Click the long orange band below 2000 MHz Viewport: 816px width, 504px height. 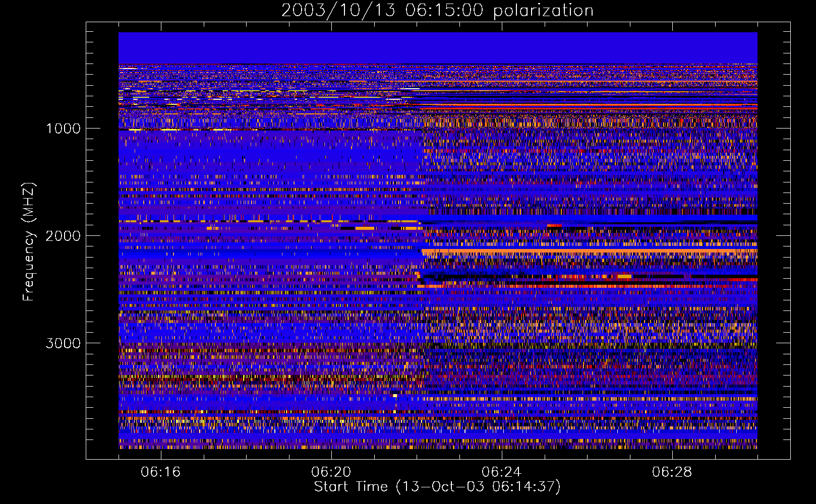click(x=590, y=251)
